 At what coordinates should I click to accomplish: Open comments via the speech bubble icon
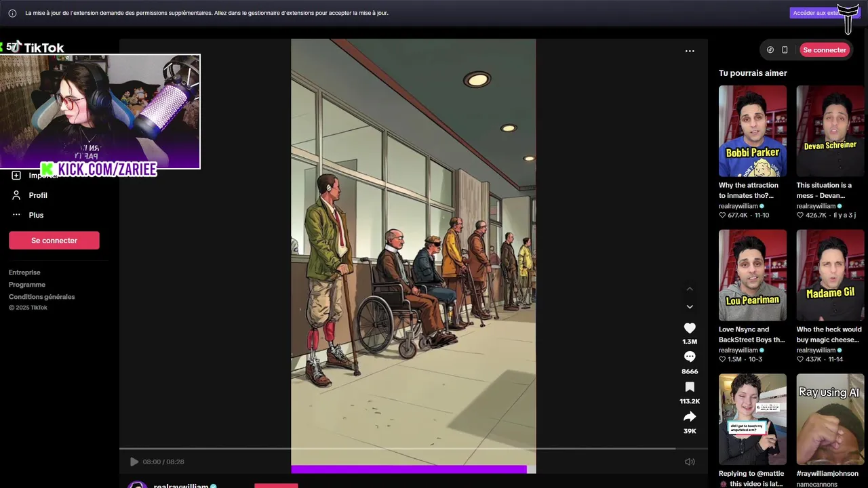(x=690, y=357)
